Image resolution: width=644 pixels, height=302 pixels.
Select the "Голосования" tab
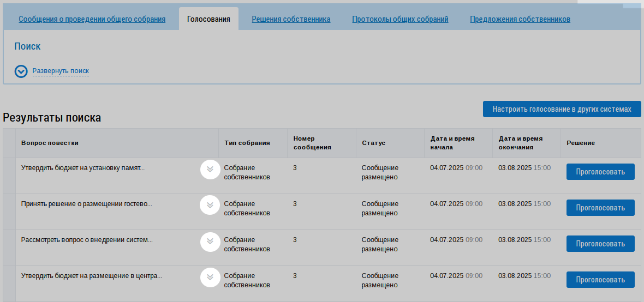208,19
